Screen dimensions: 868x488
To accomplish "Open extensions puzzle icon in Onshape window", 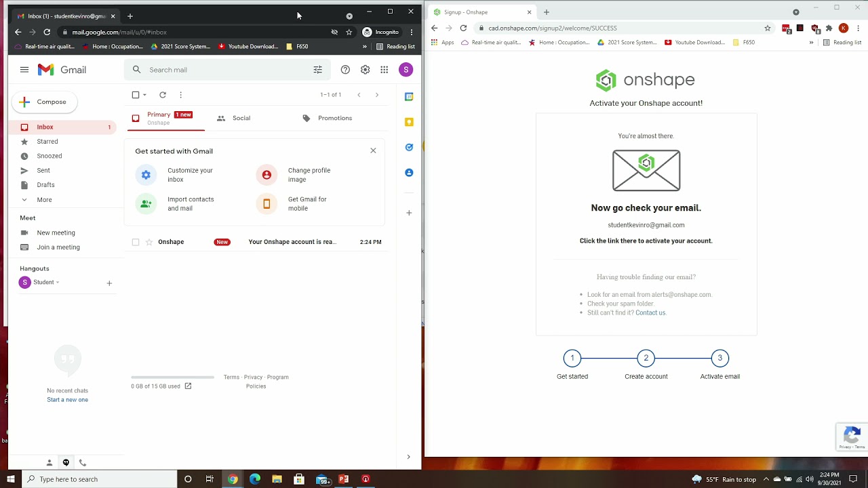I will (829, 28).
